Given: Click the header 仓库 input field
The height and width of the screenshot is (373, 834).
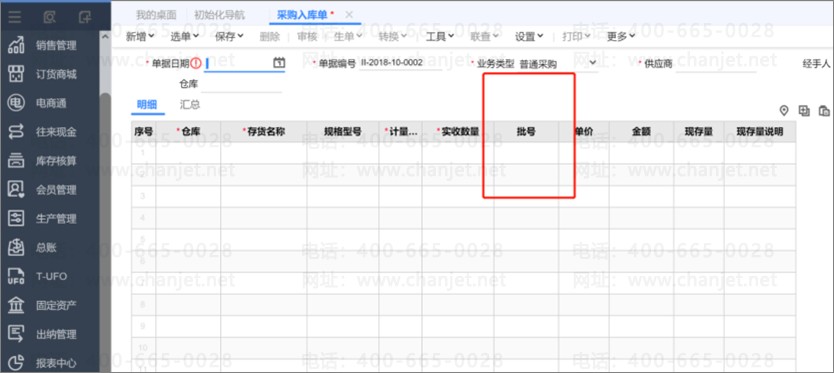Looking at the screenshot, I should click(241, 84).
